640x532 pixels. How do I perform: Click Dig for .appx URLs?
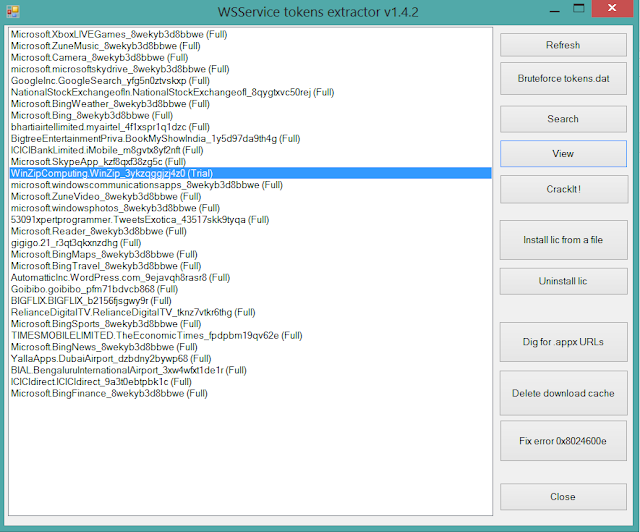click(x=563, y=342)
